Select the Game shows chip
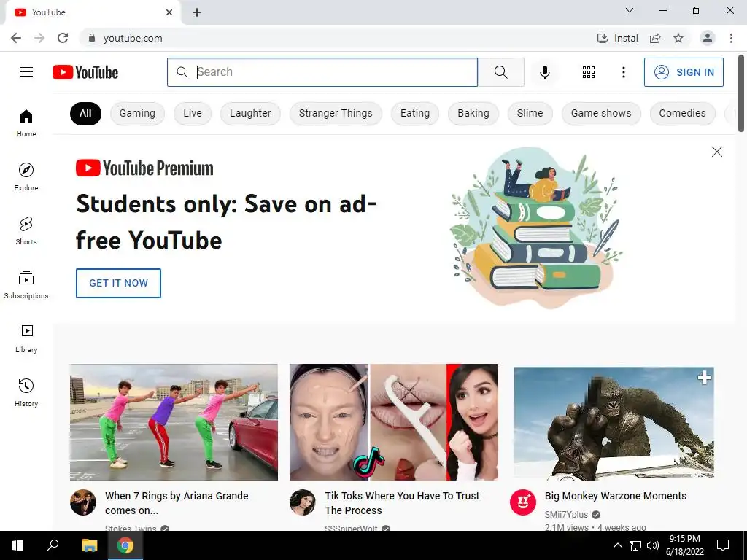This screenshot has width=747, height=560. [601, 113]
